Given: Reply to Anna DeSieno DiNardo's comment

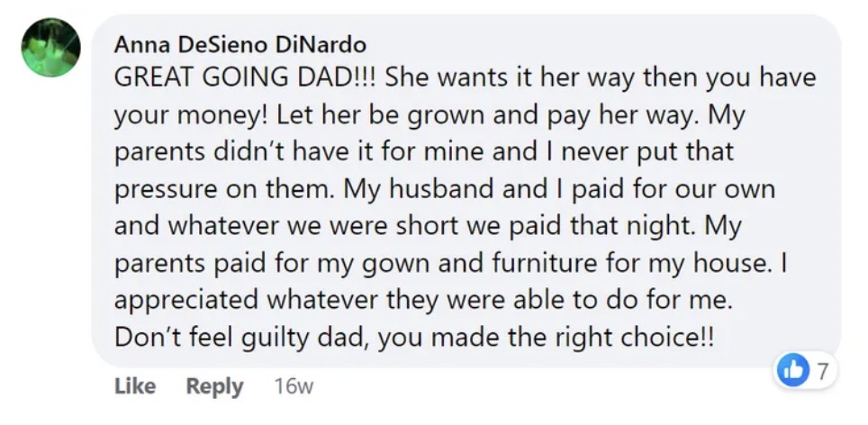Looking at the screenshot, I should [214, 386].
